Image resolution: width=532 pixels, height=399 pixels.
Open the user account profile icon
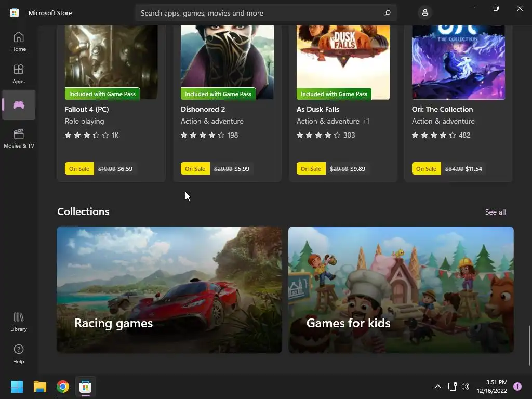pyautogui.click(x=425, y=13)
